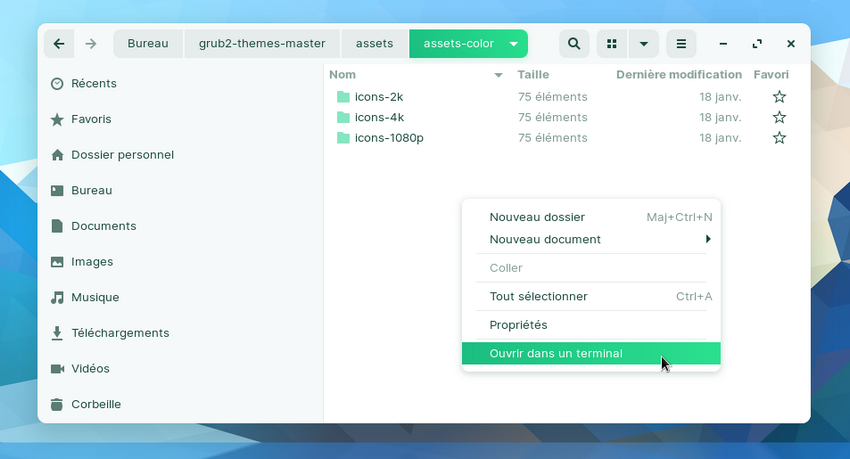Open Récents in the sidebar

point(93,84)
